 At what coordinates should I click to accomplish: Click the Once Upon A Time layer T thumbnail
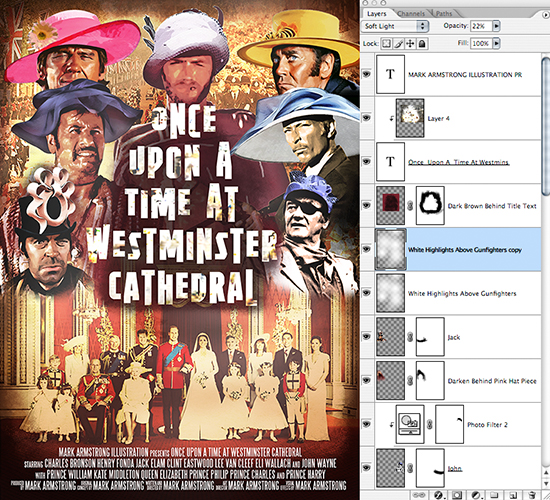pos(390,161)
